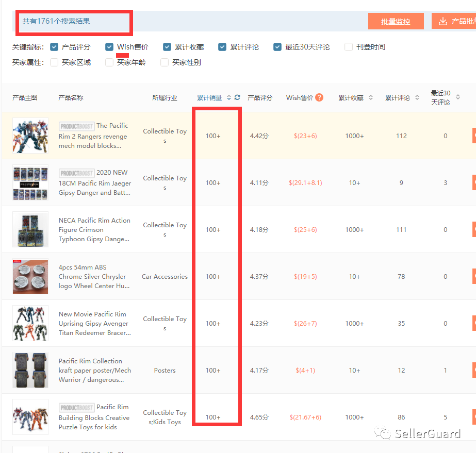This screenshot has height=453, width=476.
Task: Click the 产品评分 column header
Action: (x=260, y=97)
